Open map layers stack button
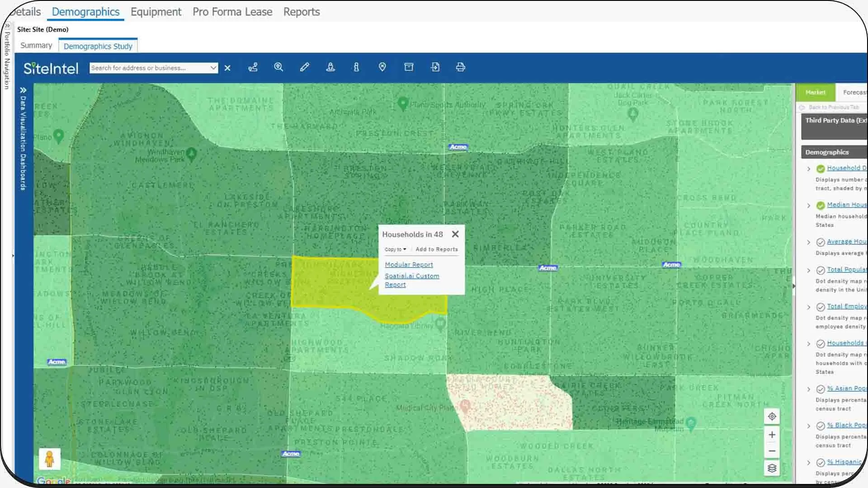Screen dimensions: 868x488 click(x=772, y=468)
